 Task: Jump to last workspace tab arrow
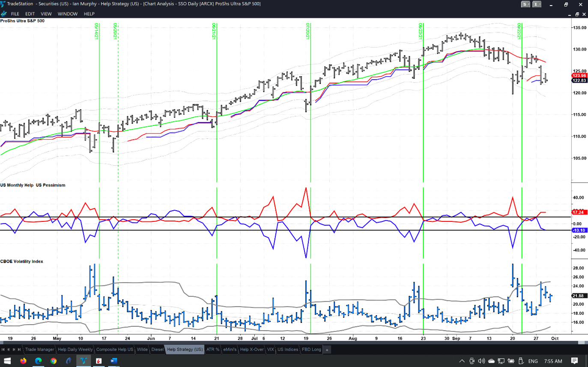click(x=19, y=350)
